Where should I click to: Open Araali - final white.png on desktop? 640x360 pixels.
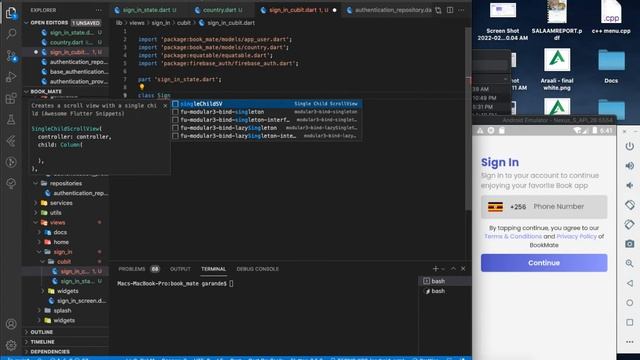click(x=557, y=69)
